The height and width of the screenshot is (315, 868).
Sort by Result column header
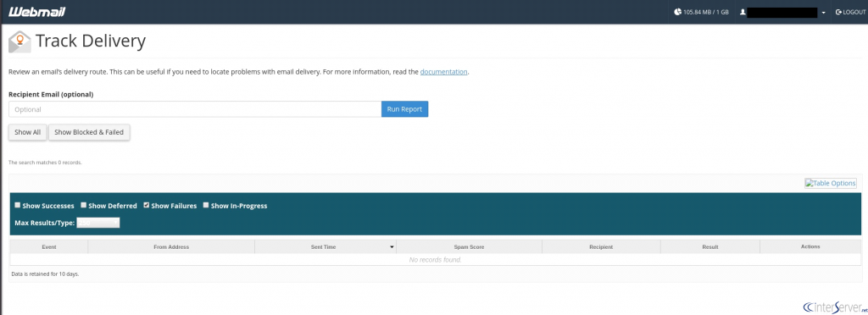[x=710, y=247]
